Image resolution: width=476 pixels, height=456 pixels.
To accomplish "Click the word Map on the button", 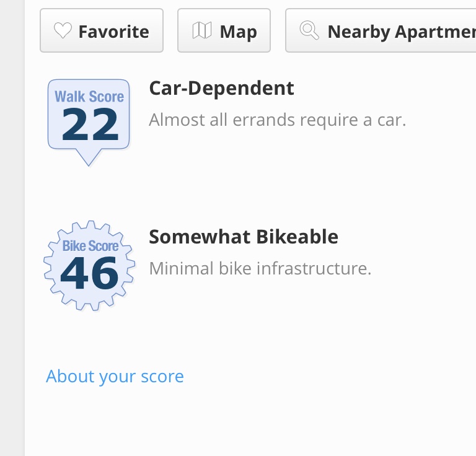I will 238,32.
